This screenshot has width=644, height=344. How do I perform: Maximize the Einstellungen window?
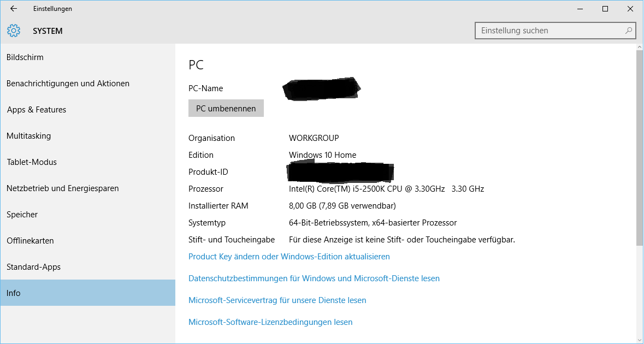[x=605, y=9]
